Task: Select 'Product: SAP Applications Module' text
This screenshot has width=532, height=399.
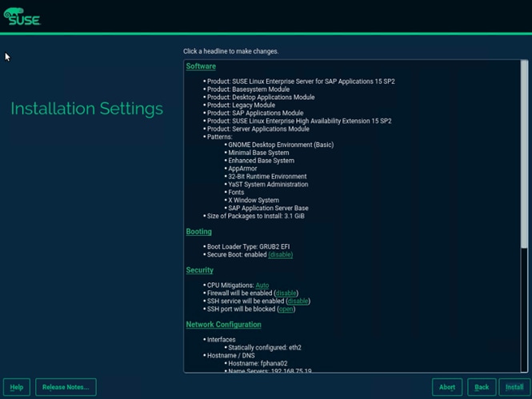Action: [255, 114]
